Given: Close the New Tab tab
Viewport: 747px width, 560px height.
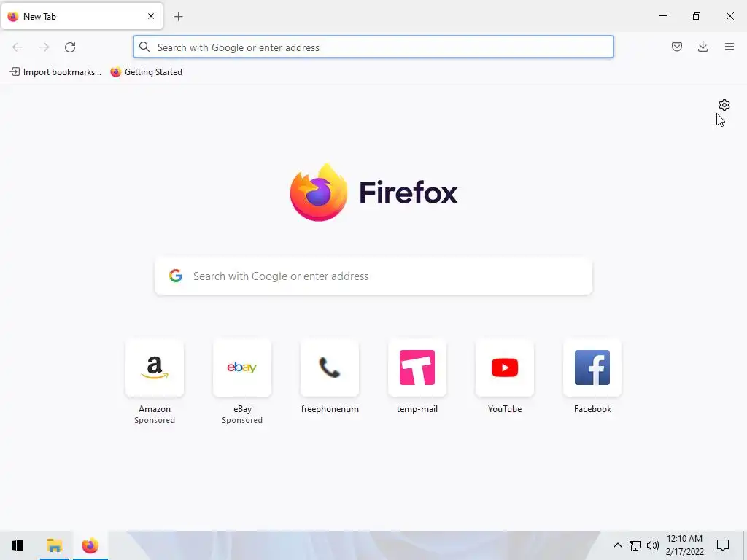Looking at the screenshot, I should pos(151,16).
